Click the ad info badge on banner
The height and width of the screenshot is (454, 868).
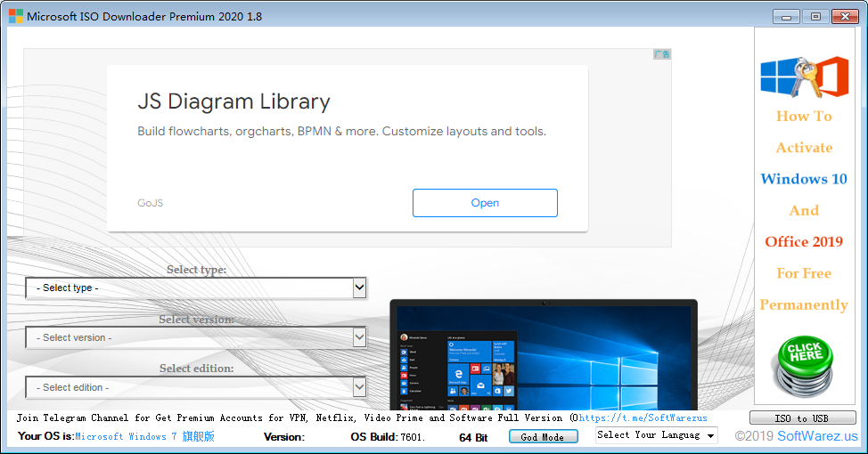click(662, 54)
